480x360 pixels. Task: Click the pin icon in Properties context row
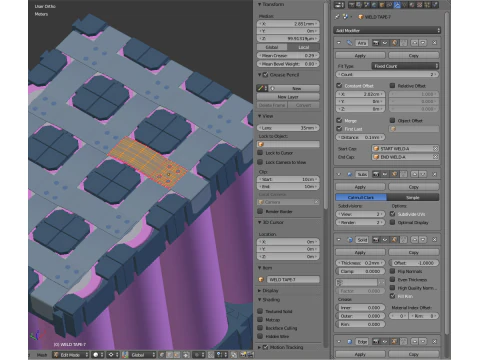pyautogui.click(x=337, y=17)
